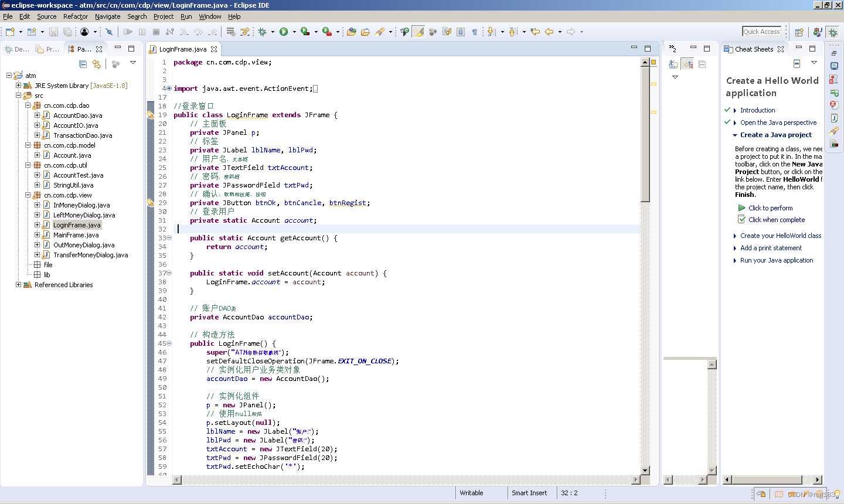This screenshot has width=844, height=504.
Task: Open Create your HelloWorld class step
Action: coord(781,236)
